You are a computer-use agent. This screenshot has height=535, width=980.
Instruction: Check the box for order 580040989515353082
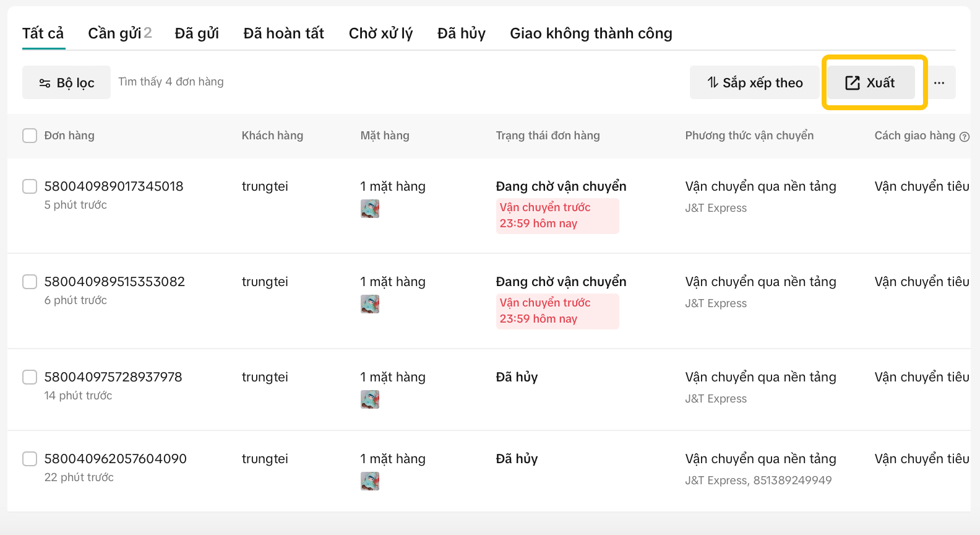click(30, 282)
